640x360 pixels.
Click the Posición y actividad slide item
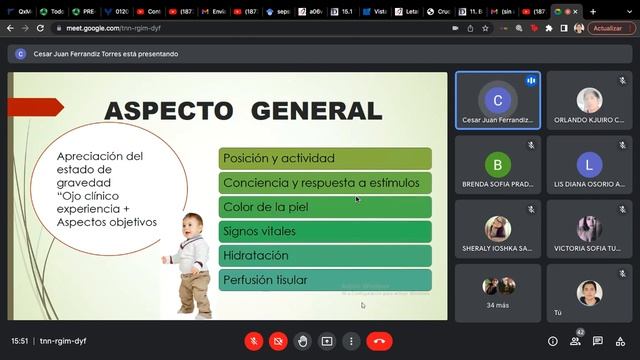pyautogui.click(x=325, y=158)
